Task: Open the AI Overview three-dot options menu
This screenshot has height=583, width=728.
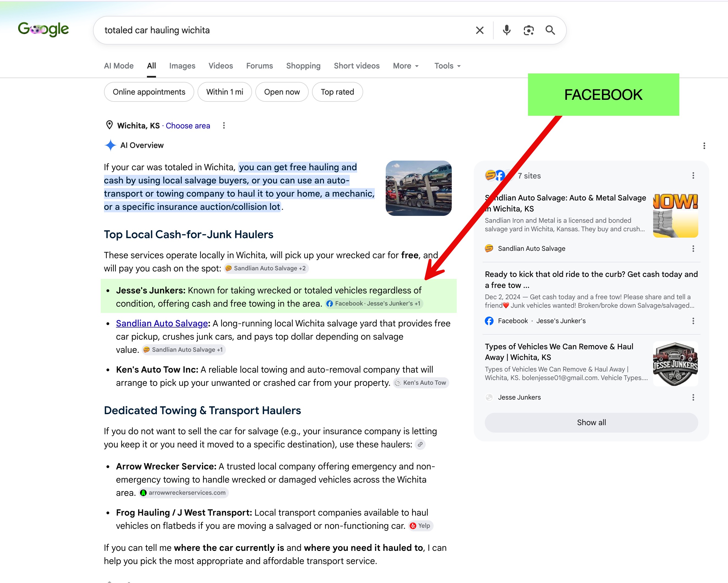Action: click(x=704, y=145)
